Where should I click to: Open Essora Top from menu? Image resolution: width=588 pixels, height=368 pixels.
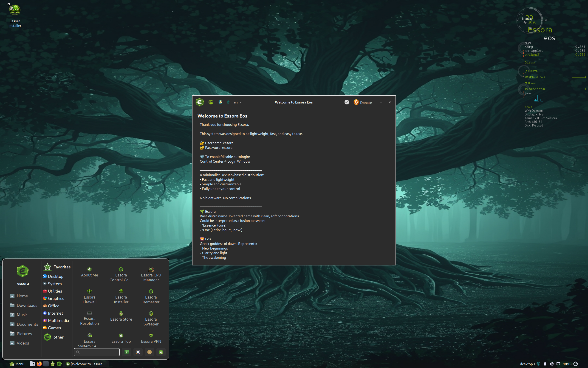(121, 339)
